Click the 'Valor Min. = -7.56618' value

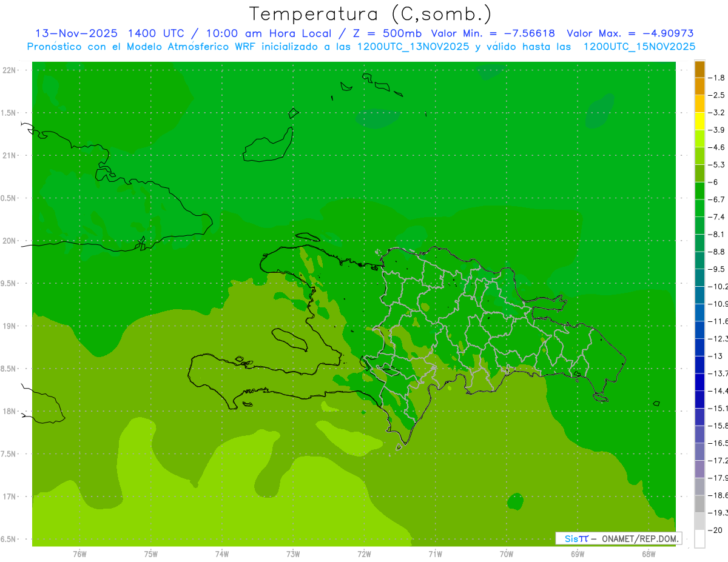tap(493, 33)
